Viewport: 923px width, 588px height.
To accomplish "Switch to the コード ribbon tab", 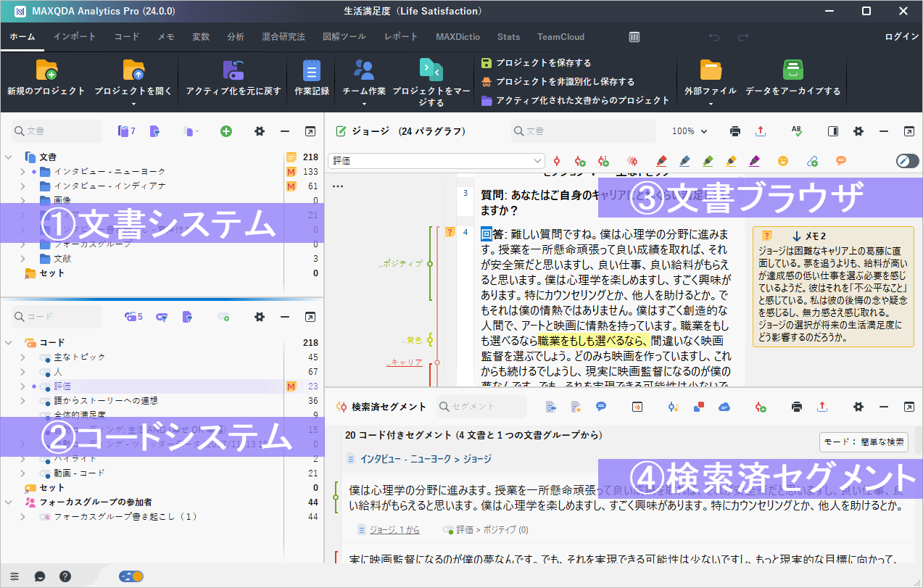I will pos(127,37).
